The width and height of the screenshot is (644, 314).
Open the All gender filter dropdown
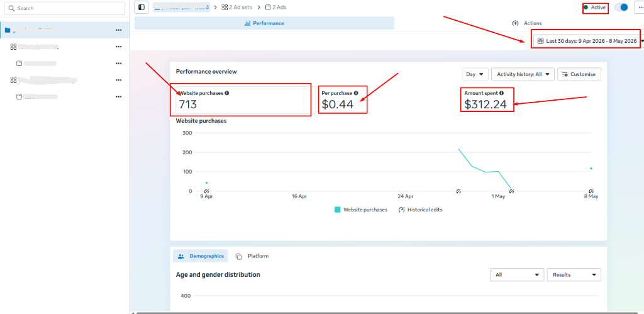(517, 274)
